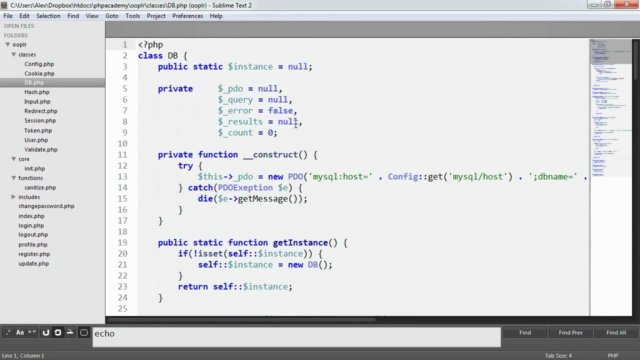
Task: Open the Goto menu
Action: pos(112,16)
